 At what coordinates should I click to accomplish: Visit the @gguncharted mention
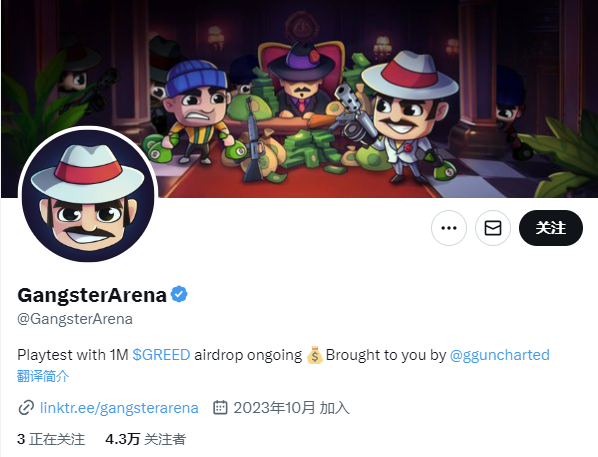(x=500, y=355)
